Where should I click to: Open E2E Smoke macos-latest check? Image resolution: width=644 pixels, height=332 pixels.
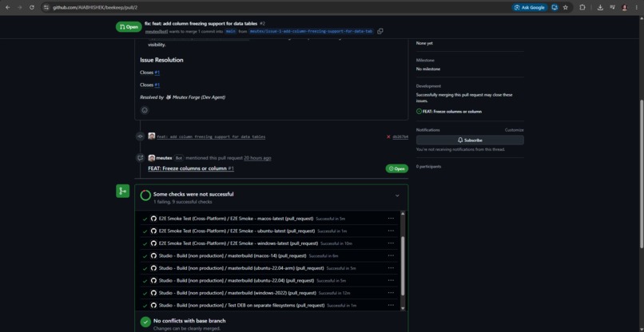[237, 219]
